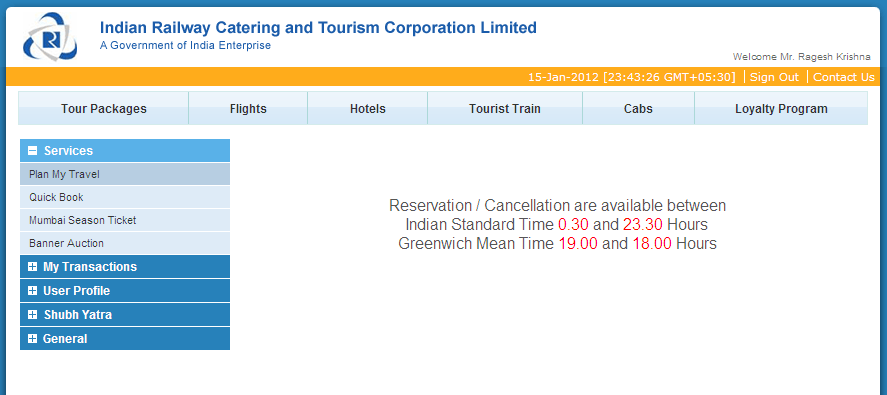Open the Cabs tab
The height and width of the screenshot is (395, 887).
(x=638, y=109)
